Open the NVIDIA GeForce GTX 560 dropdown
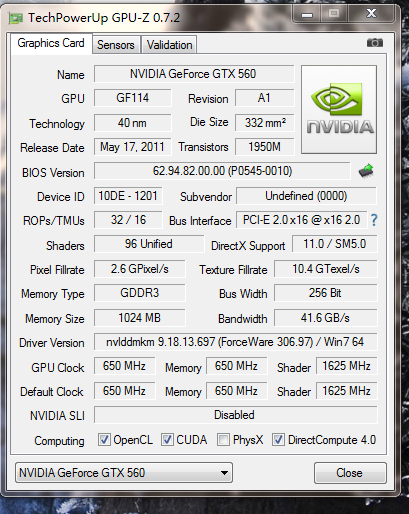 (x=124, y=473)
